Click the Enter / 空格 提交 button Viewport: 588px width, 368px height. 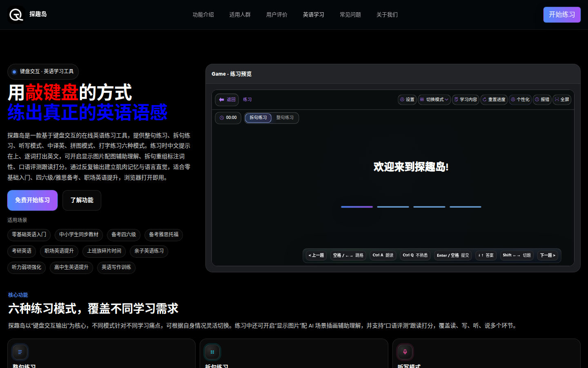click(x=453, y=256)
